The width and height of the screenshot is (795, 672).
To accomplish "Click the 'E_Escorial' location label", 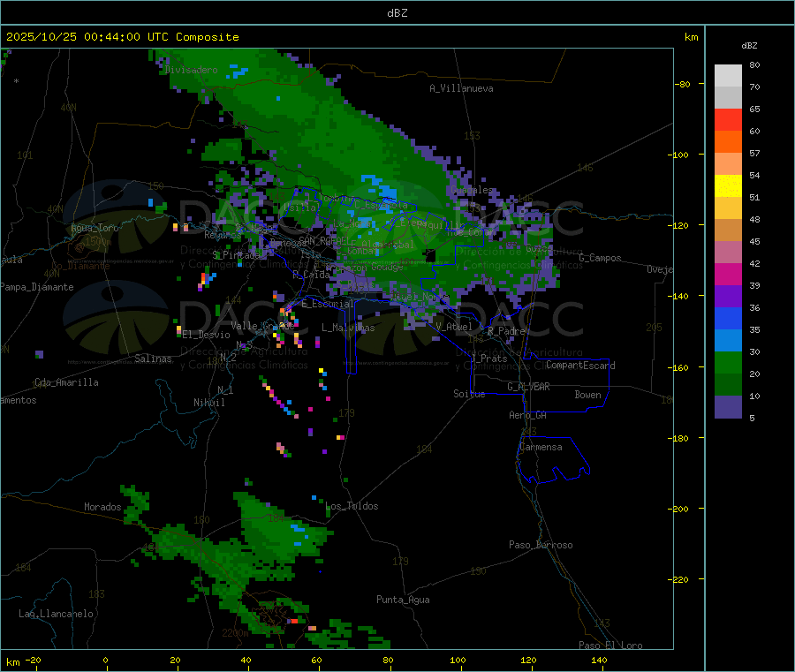I will click(x=328, y=304).
